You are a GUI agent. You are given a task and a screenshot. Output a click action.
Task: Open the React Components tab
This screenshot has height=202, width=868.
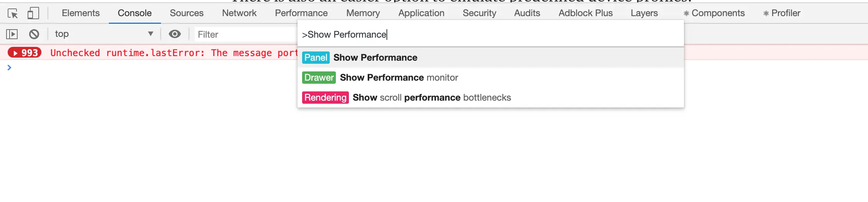(714, 13)
